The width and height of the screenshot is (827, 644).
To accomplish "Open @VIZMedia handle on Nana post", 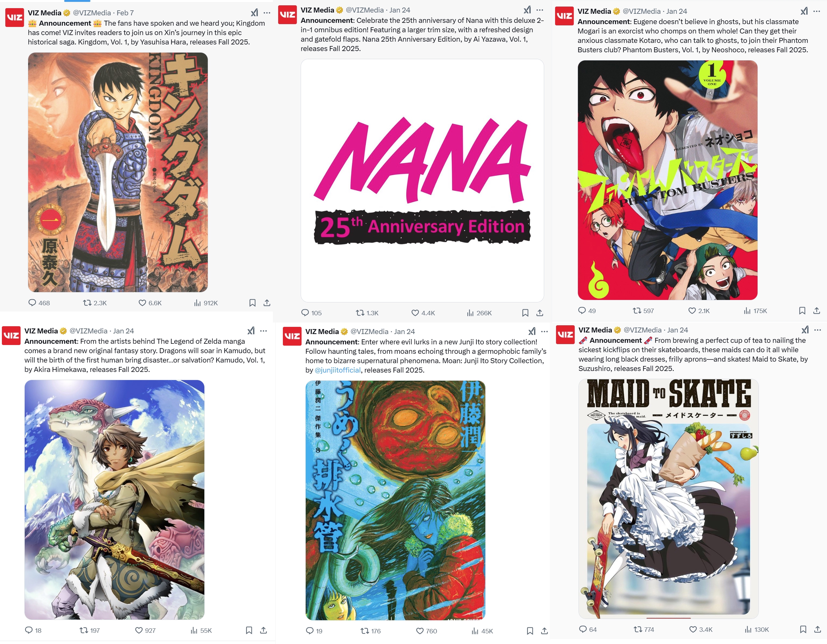I will click(365, 10).
